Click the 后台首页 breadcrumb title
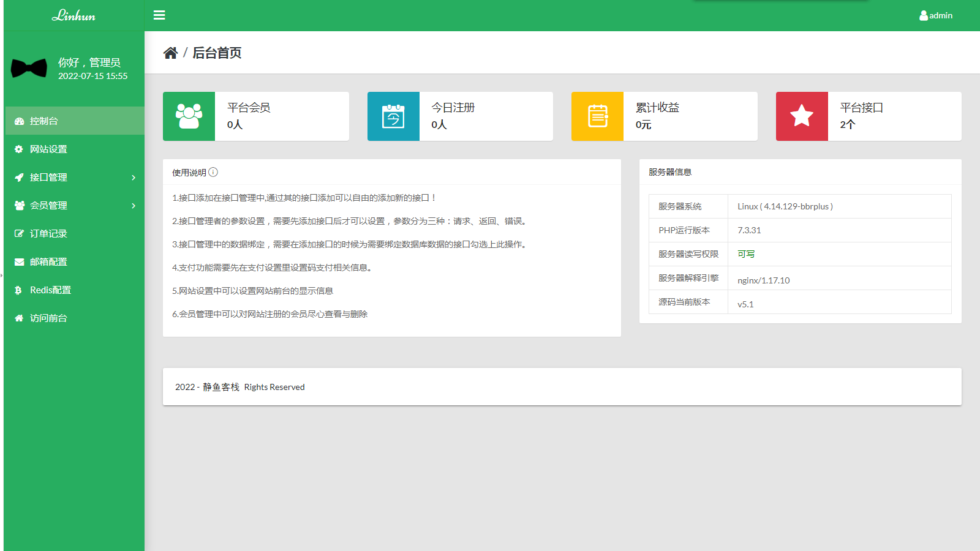This screenshot has width=980, height=551. tap(217, 53)
